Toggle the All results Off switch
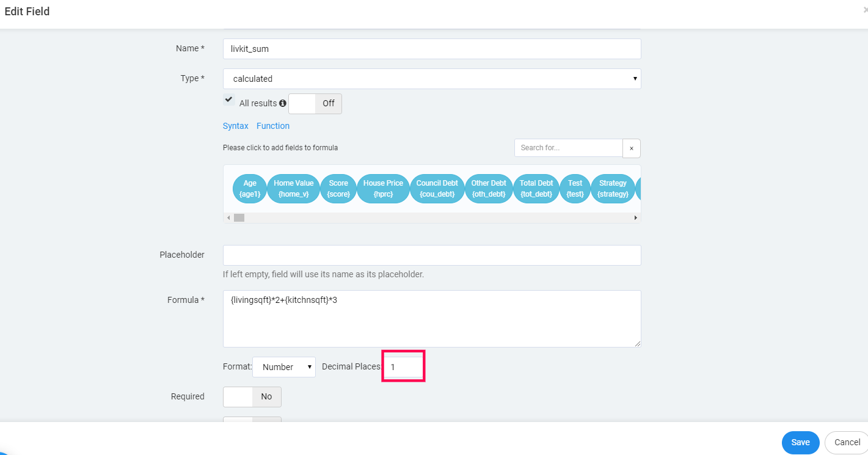Screen dimensions: 868x455 [x=315, y=103]
